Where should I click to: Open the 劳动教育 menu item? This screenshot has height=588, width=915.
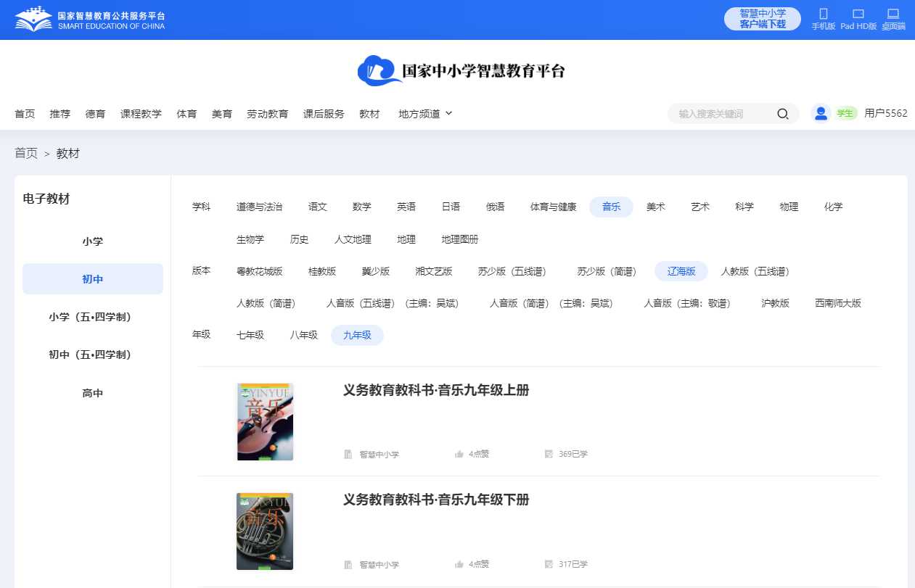click(x=268, y=114)
